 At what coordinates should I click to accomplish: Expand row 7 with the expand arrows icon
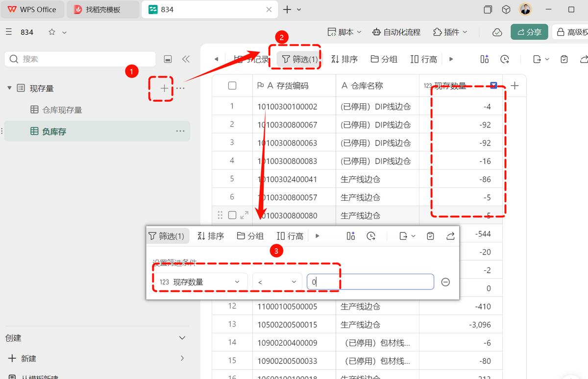click(244, 215)
